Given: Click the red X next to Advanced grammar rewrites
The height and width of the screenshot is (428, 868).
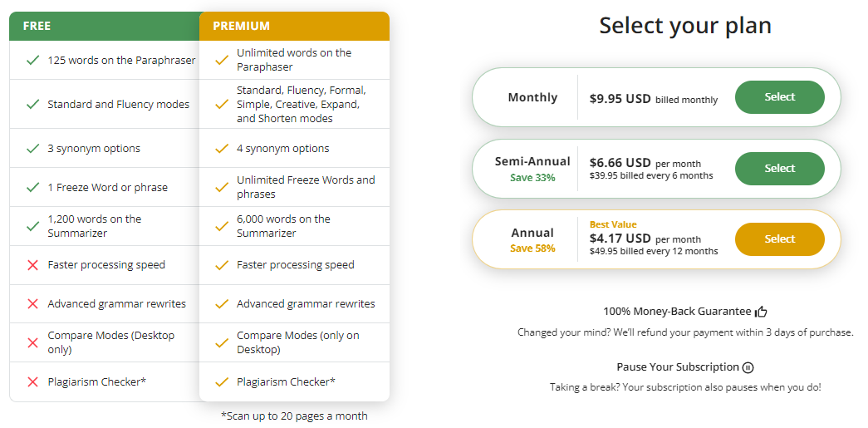Looking at the screenshot, I should (33, 304).
